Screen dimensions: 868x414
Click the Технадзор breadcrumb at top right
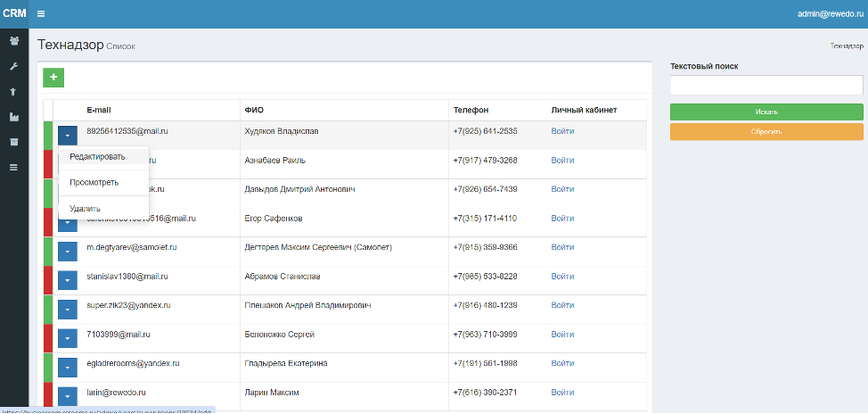(x=847, y=46)
